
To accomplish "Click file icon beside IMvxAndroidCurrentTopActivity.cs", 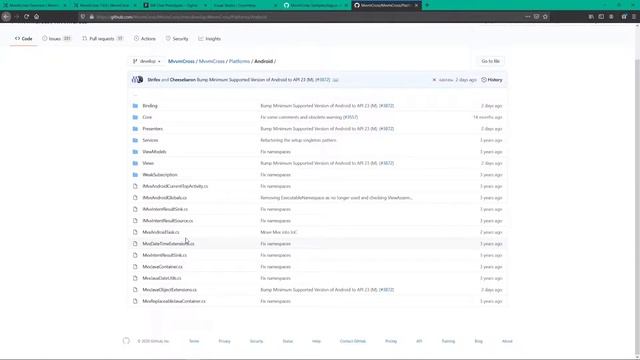I will click(x=135, y=186).
